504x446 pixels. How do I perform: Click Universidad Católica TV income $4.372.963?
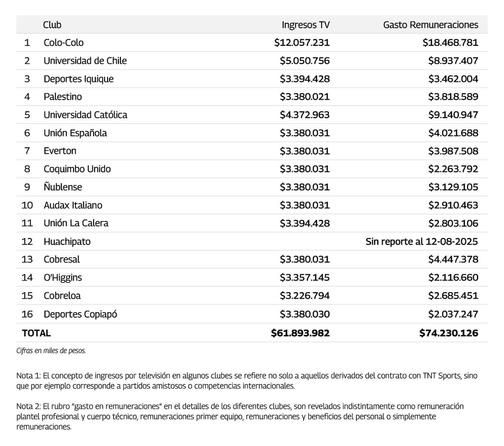pos(305,115)
